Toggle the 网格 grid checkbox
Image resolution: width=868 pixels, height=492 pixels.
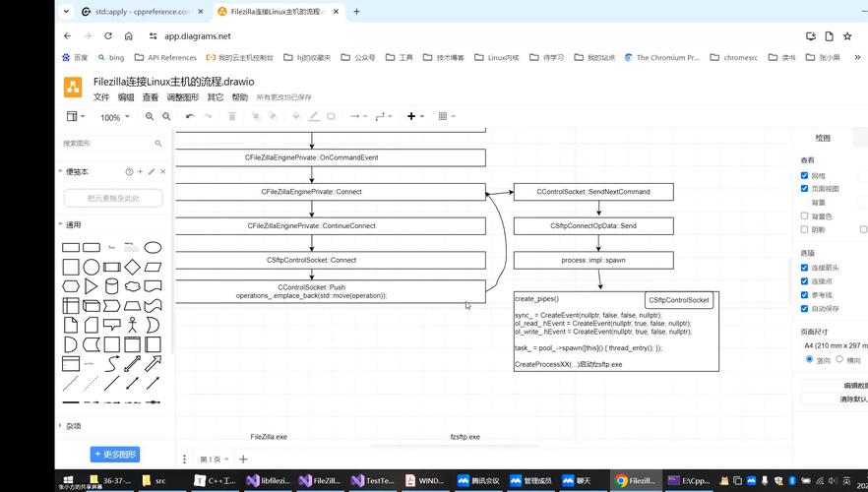(804, 175)
